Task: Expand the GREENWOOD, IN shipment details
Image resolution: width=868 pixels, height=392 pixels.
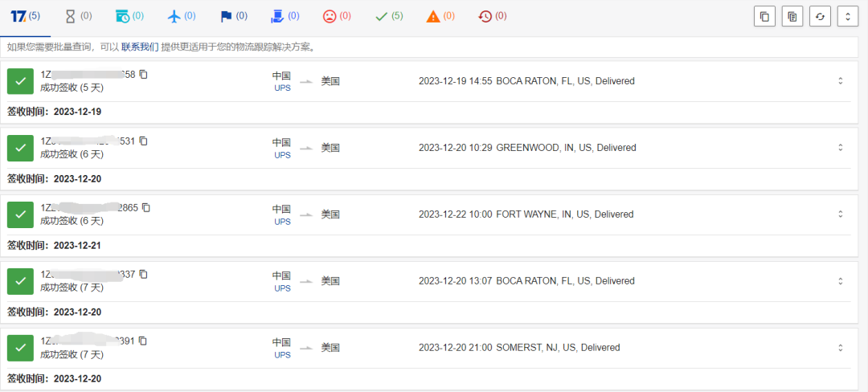Action: 841,148
